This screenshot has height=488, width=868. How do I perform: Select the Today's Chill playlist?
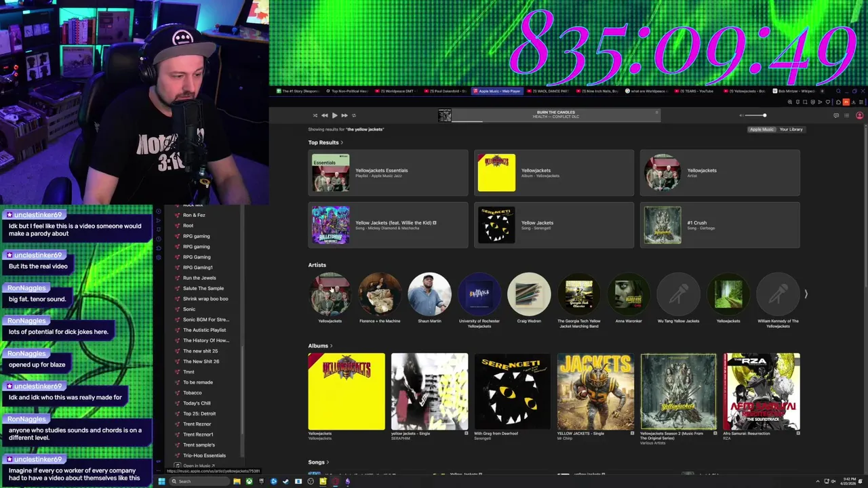(197, 403)
